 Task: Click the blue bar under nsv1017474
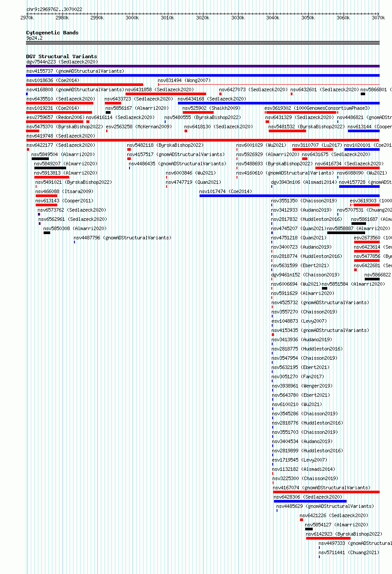click(x=289, y=196)
